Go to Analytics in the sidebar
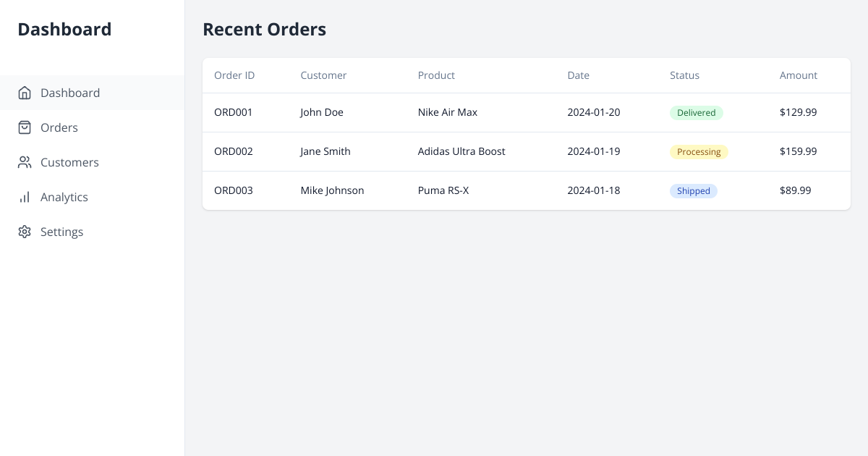Screen dimensions: 868x456 [64, 197]
